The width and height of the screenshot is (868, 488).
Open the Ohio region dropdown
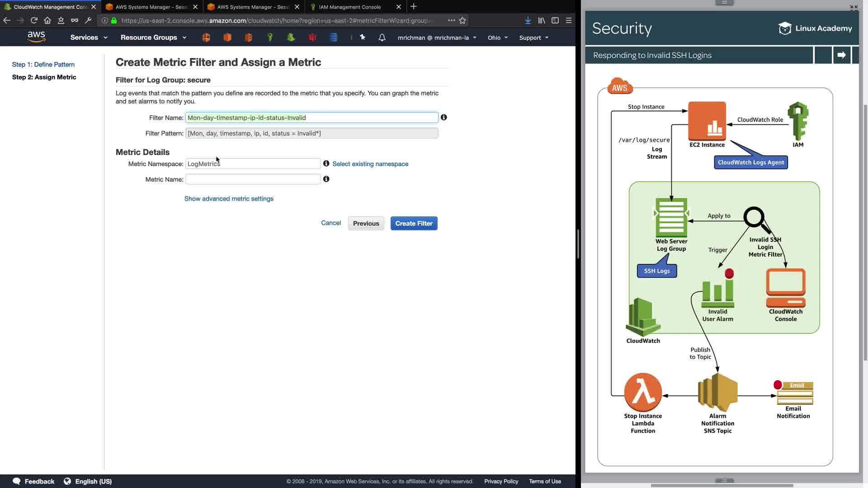click(x=497, y=38)
